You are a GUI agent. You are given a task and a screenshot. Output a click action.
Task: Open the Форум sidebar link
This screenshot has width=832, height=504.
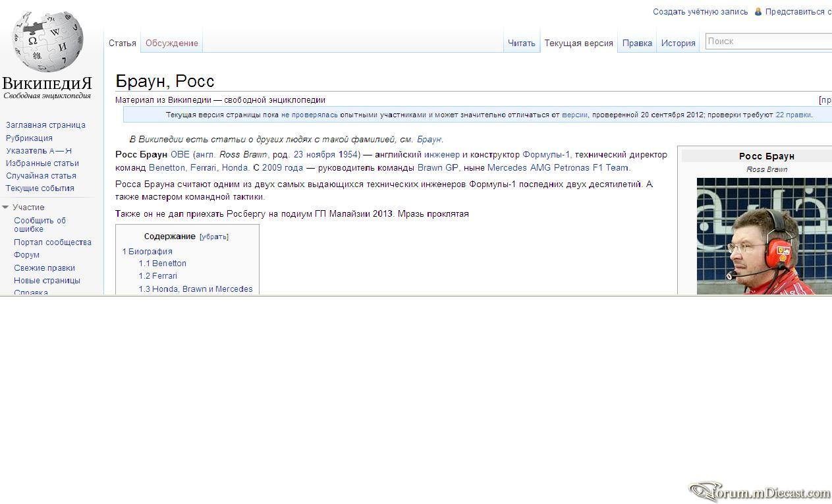click(26, 255)
